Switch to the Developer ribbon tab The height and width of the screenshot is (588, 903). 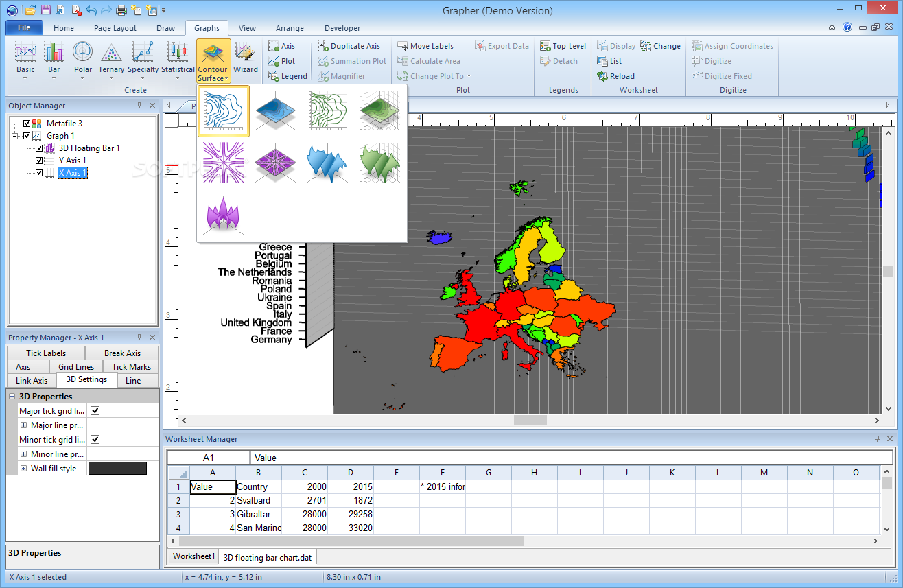(342, 28)
